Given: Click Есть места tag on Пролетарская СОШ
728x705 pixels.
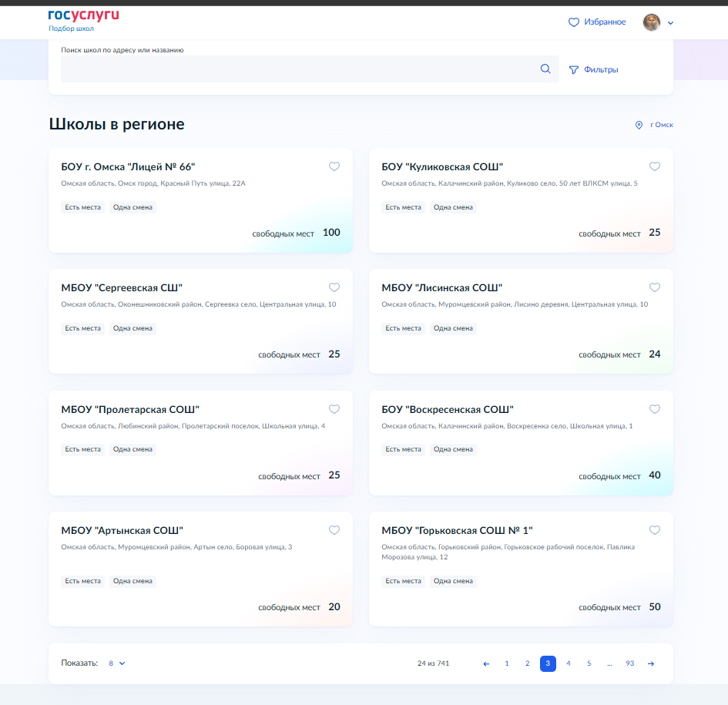Looking at the screenshot, I should point(82,449).
